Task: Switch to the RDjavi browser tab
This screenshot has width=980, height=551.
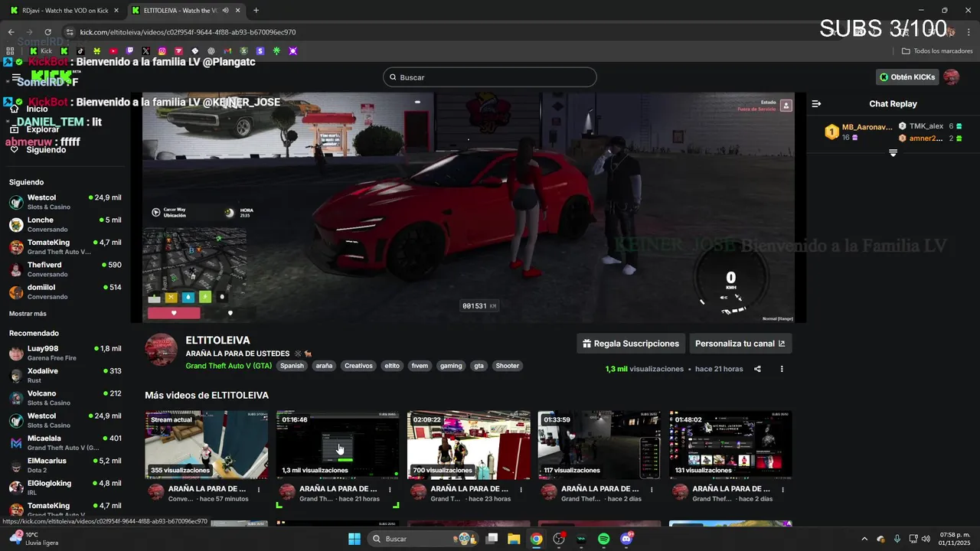Action: pos(63,11)
